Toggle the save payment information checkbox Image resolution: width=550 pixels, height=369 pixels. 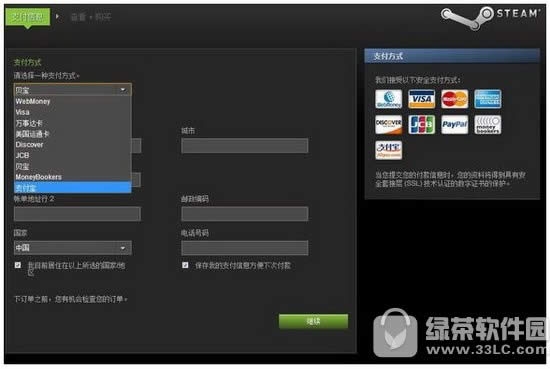185,265
